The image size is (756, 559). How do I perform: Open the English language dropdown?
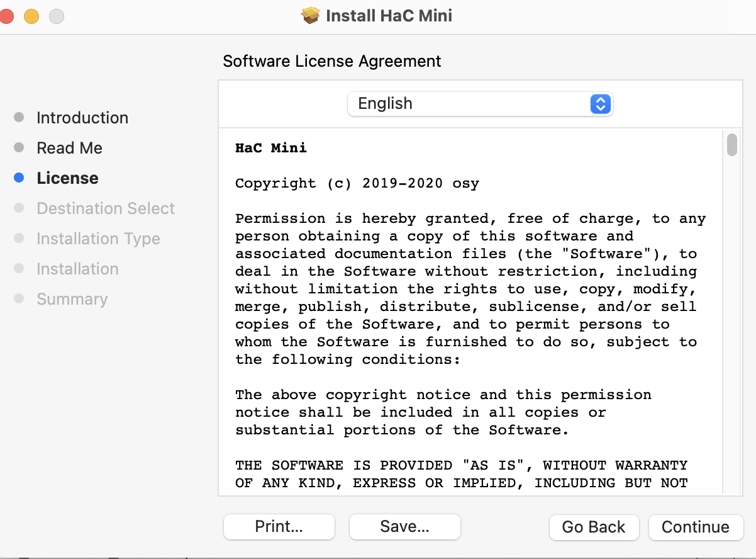(480, 104)
